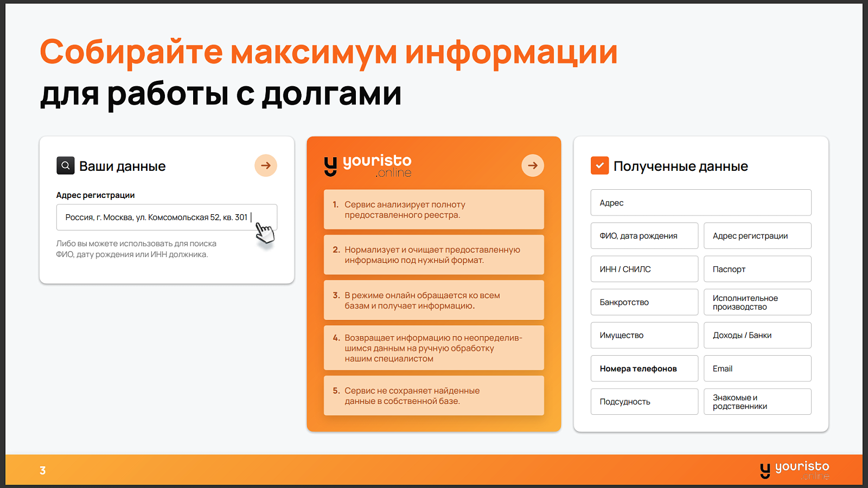The width and height of the screenshot is (868, 488).
Task: Select the "Знакомые и родственники" tile
Action: [757, 402]
